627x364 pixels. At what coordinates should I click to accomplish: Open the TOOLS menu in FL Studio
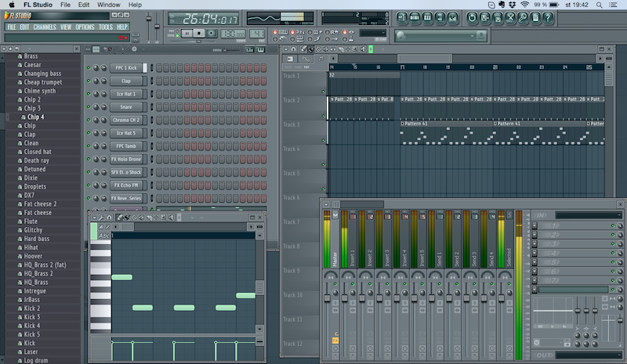point(105,27)
